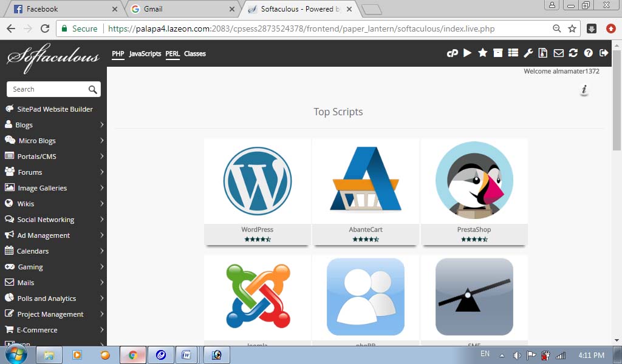This screenshot has width=622, height=364.
Task: Click the WordPress script thumbnail
Action: pos(258,181)
